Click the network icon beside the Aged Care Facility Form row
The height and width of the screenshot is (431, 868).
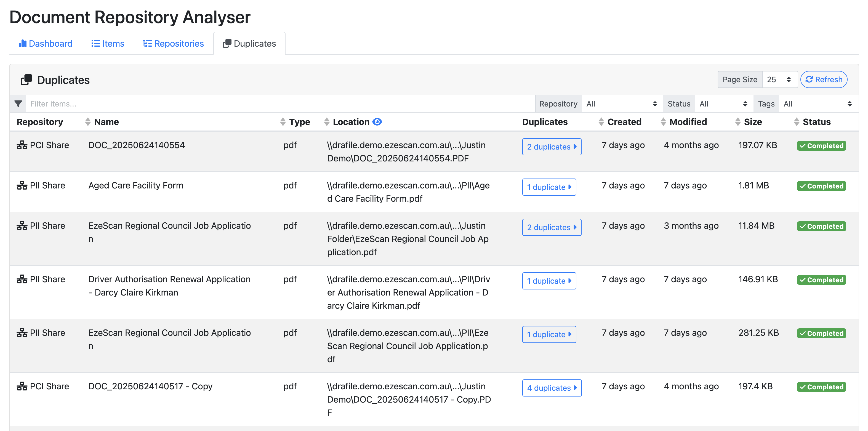22,185
